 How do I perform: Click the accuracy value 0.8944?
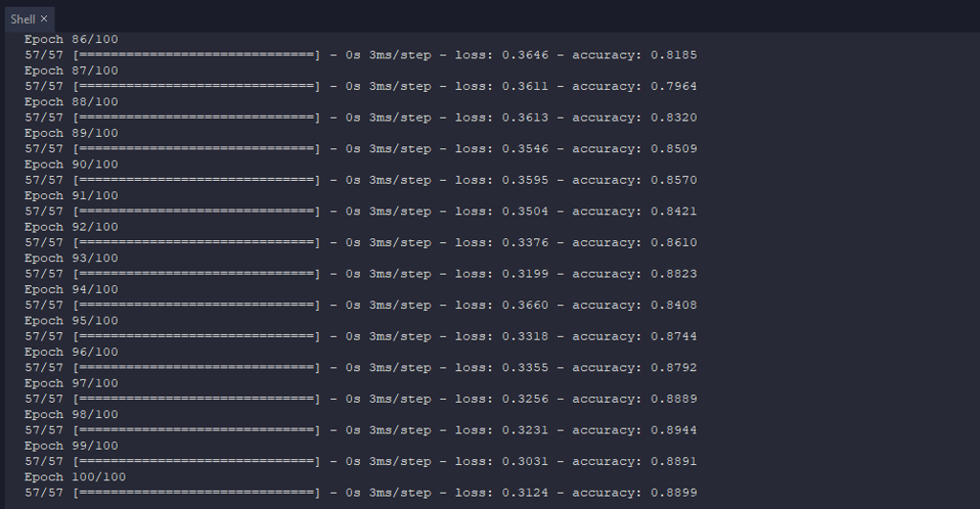(674, 431)
